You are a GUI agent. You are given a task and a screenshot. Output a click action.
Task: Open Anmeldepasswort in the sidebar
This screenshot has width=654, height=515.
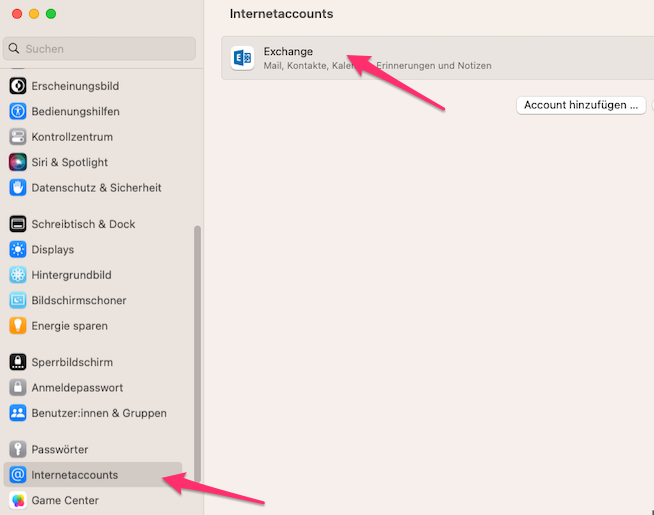77,387
